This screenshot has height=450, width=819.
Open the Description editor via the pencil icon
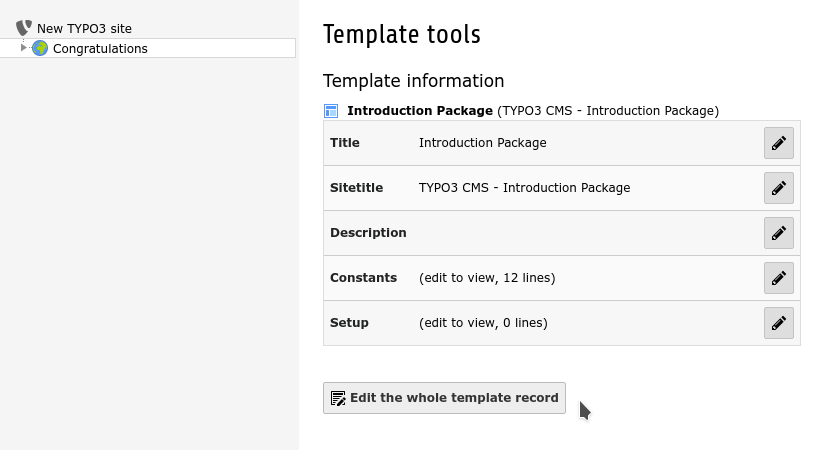tap(778, 233)
